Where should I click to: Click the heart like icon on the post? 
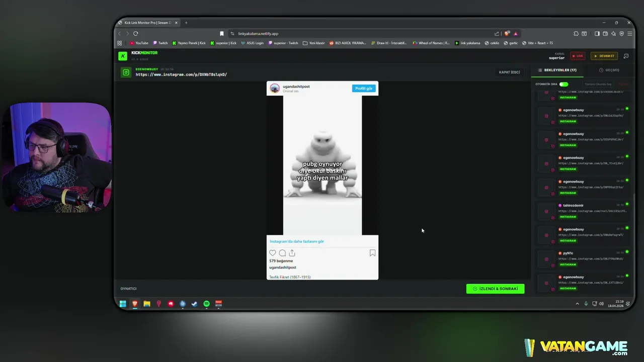(x=273, y=253)
